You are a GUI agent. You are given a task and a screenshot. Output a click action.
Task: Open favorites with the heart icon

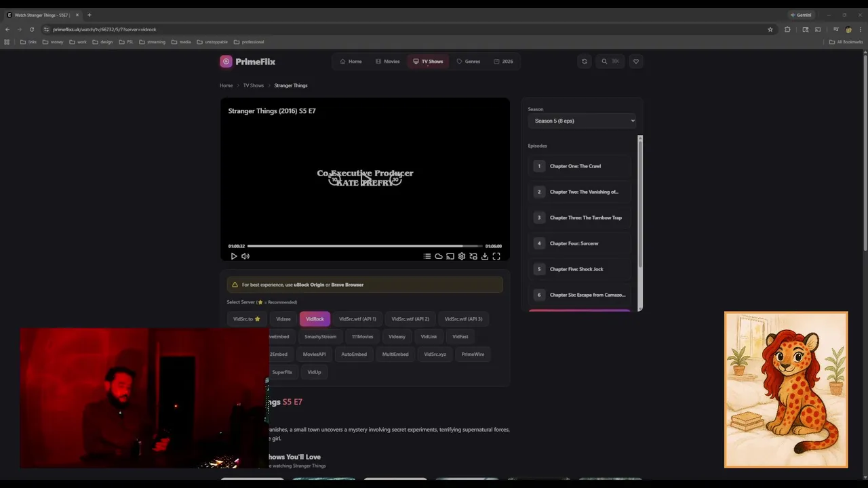636,61
